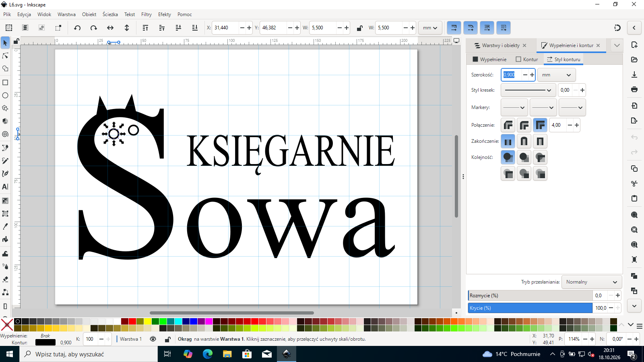Select the Text tool
Viewport: 644px width, 362px height.
(5, 187)
